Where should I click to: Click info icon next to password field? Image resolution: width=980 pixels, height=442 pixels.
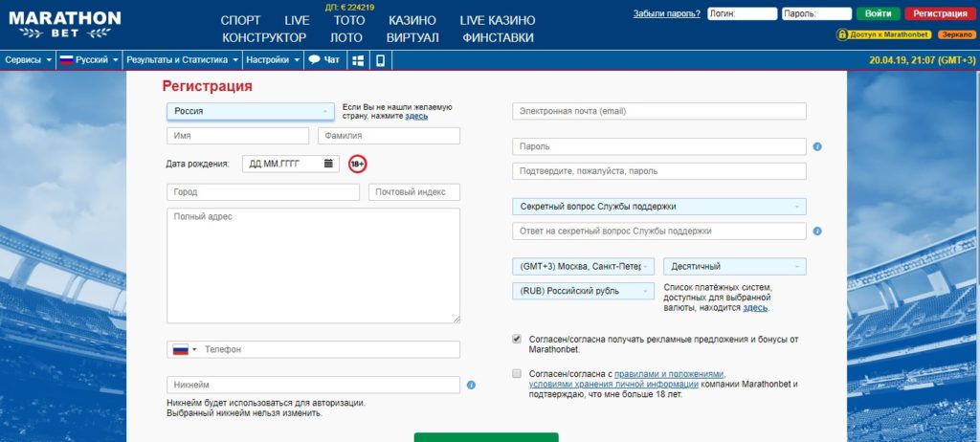817,147
